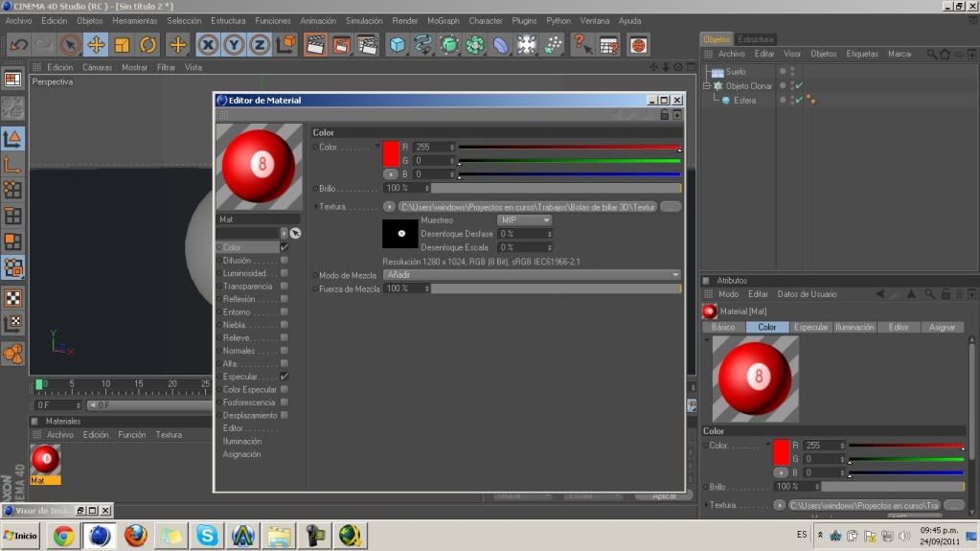The width and height of the screenshot is (980, 551).
Task: Open the Muestreo MIP dropdown
Action: (524, 220)
